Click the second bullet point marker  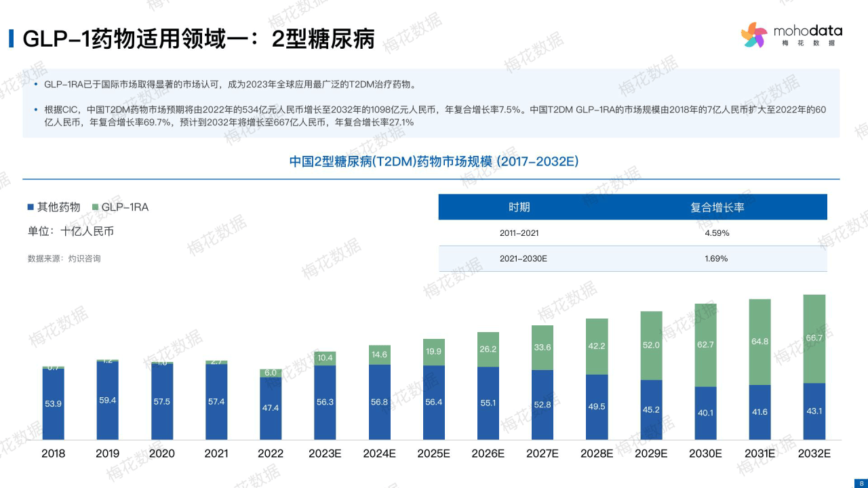click(37, 110)
